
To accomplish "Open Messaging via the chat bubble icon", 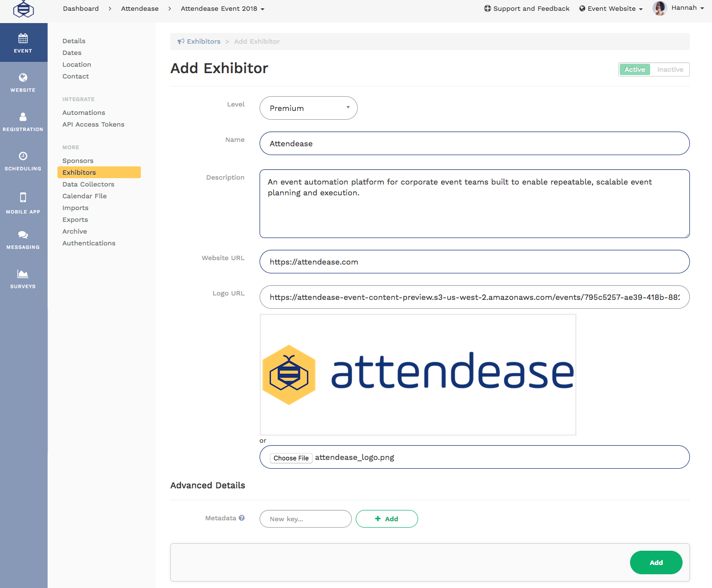I will pos(23,235).
